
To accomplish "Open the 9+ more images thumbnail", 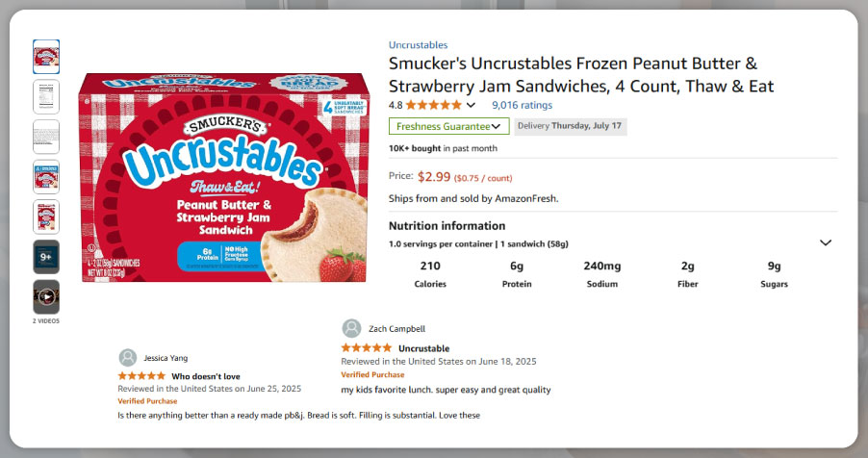I will click(x=46, y=257).
